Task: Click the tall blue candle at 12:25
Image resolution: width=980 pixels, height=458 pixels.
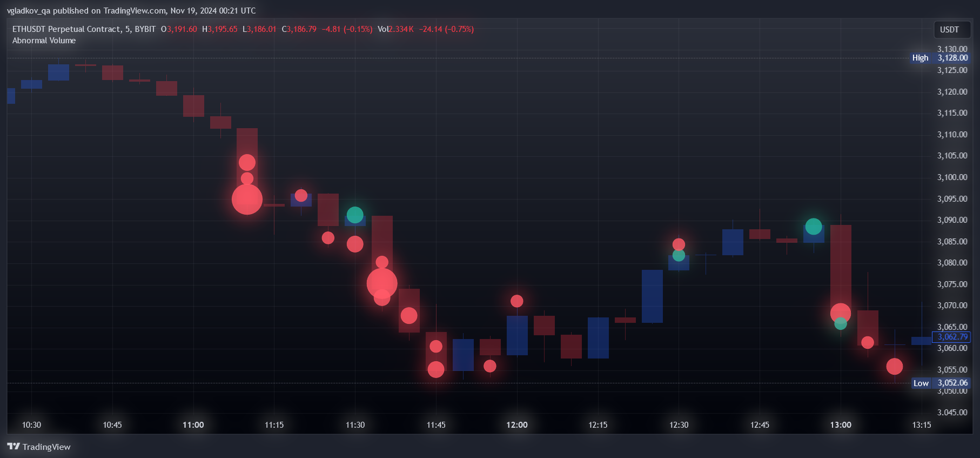Action: pos(652,296)
